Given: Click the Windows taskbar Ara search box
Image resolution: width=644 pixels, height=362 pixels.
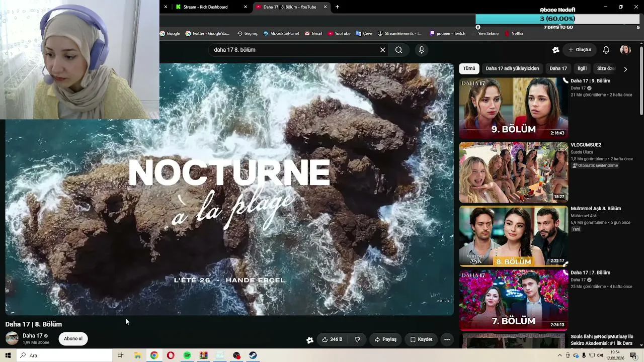Looking at the screenshot, I should click(x=65, y=355).
